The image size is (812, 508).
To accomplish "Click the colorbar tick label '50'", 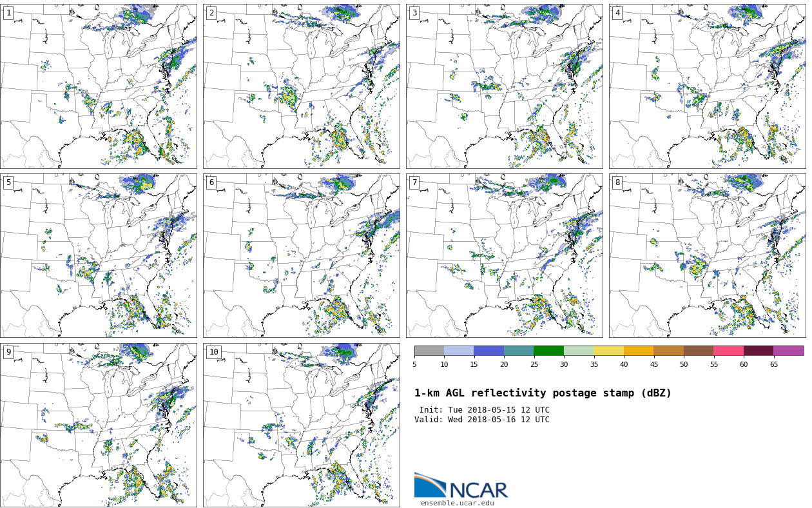I will click(x=684, y=364).
